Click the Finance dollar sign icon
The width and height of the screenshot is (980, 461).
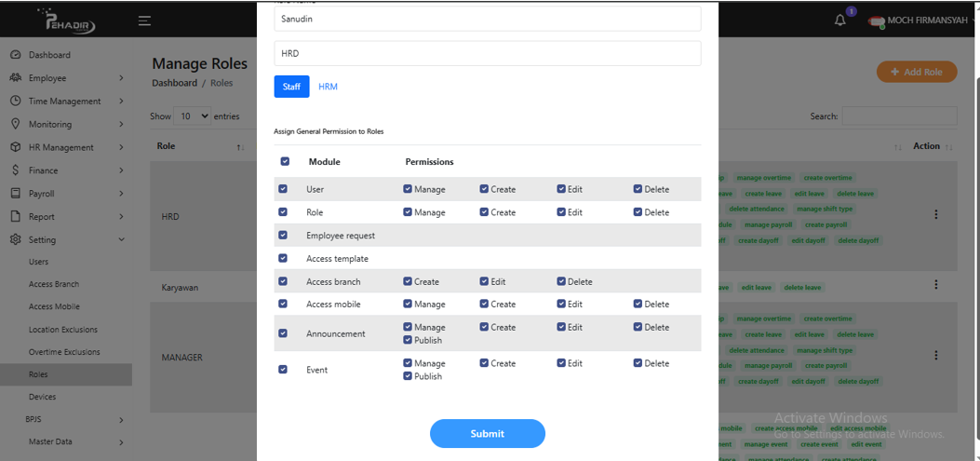click(x=16, y=170)
